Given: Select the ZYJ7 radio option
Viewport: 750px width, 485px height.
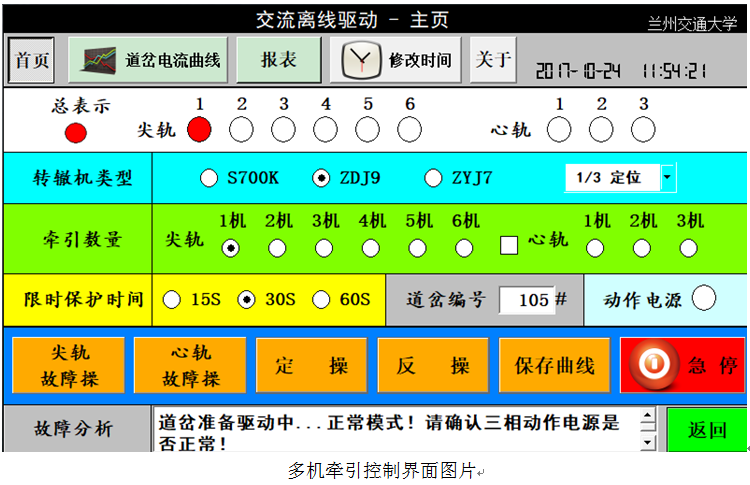Looking at the screenshot, I should click(433, 178).
